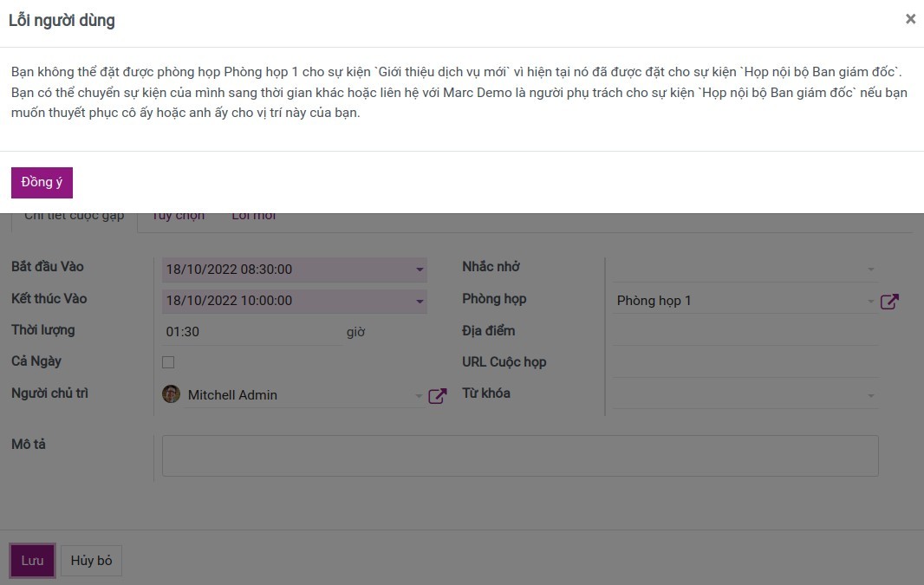
Task: Open the Kết thúc Vào date picker arrow
Action: (x=420, y=302)
